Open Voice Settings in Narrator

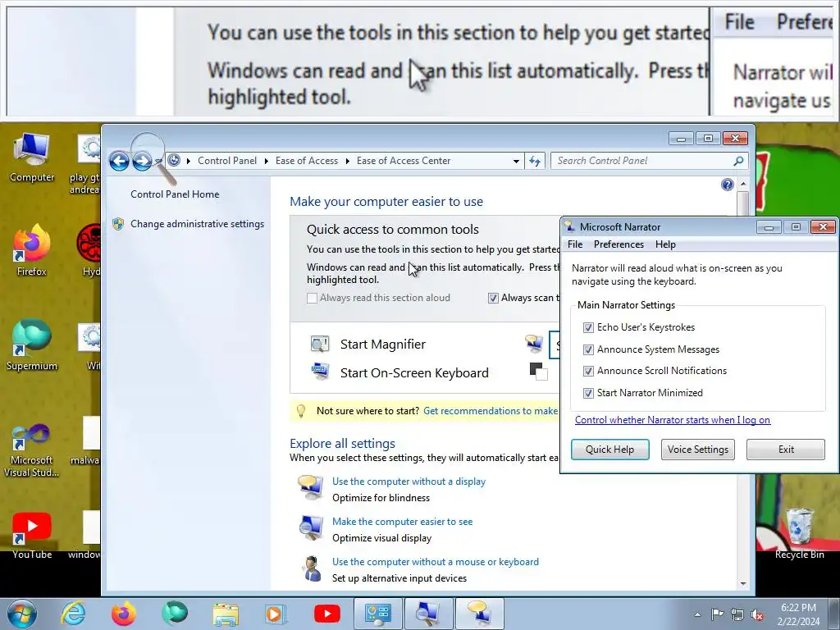(x=697, y=450)
